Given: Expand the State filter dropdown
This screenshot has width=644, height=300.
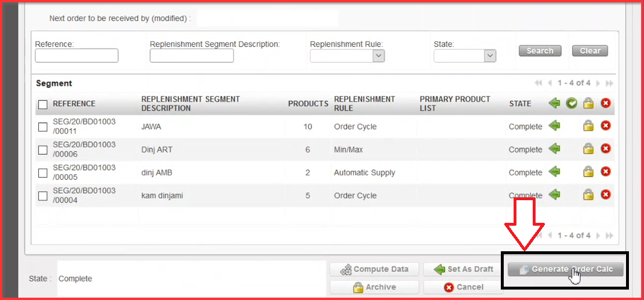Looking at the screenshot, I should (465, 56).
